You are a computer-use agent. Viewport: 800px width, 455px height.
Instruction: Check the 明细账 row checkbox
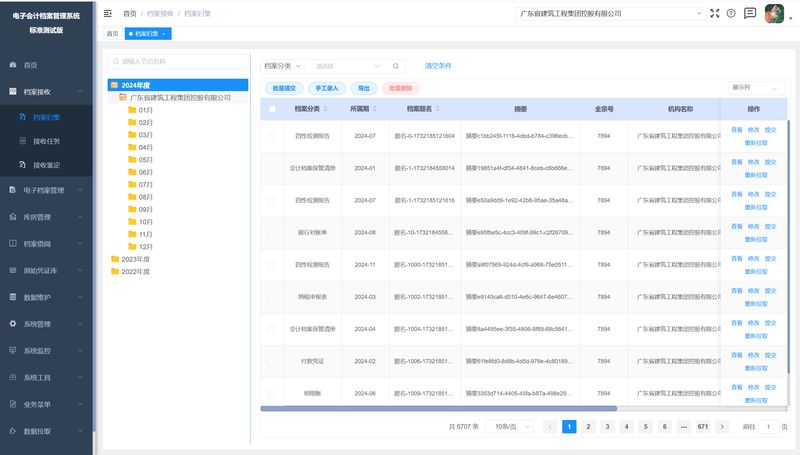tap(271, 393)
